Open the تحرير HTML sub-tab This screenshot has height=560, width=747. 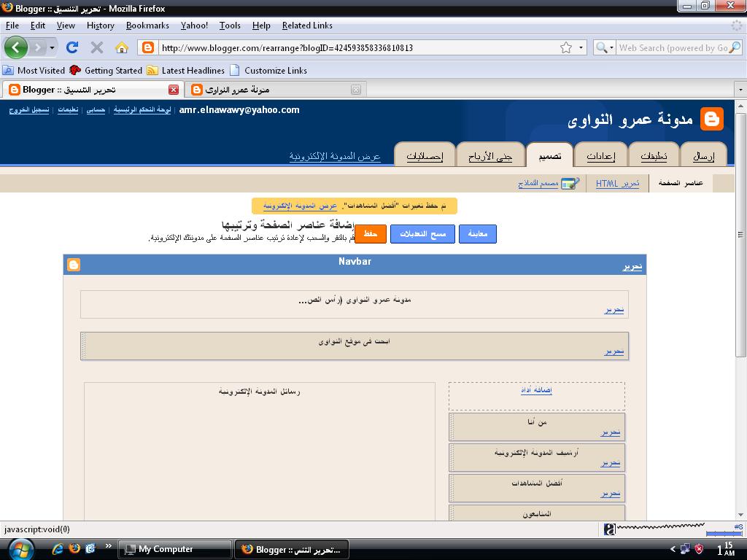coord(617,183)
